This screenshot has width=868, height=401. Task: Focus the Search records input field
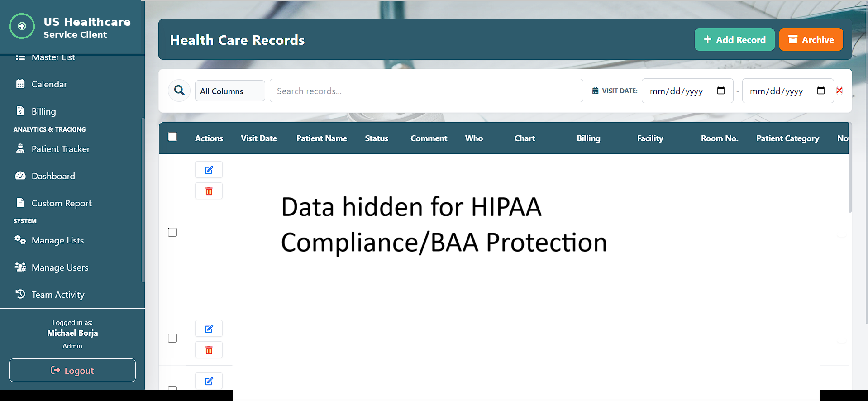pyautogui.click(x=426, y=91)
